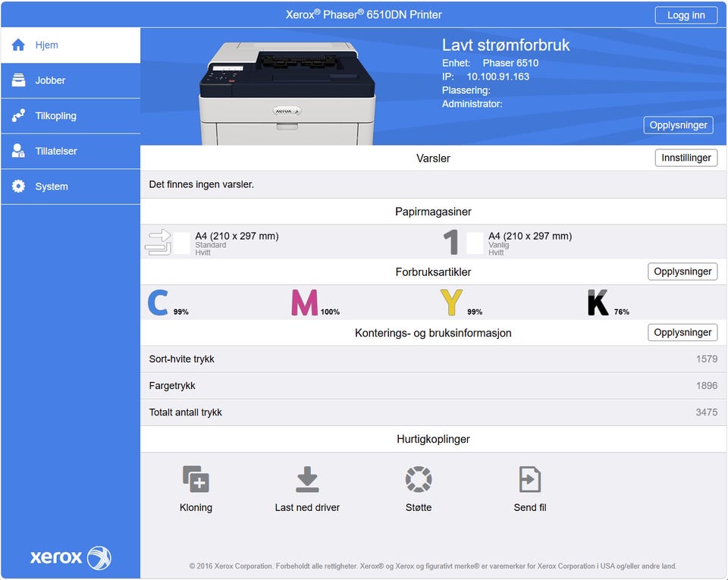Click Xerox Phaser 6510DN Printer title
Viewport: 728px width, 580px height.
(363, 14)
